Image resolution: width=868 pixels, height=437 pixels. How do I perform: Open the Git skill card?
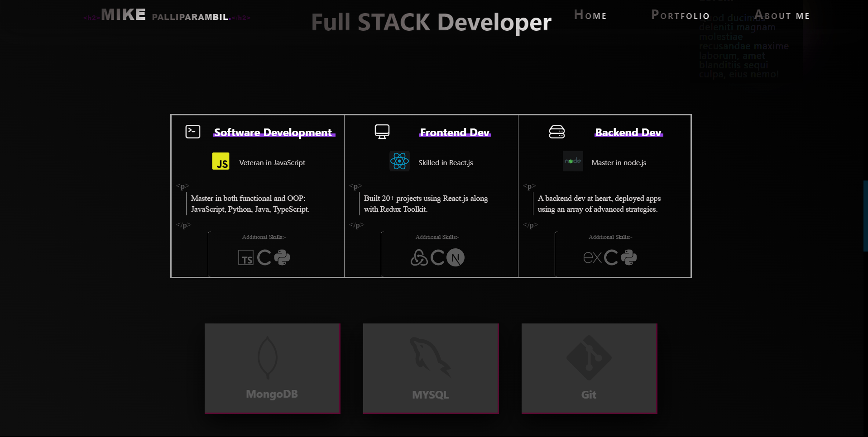point(589,368)
